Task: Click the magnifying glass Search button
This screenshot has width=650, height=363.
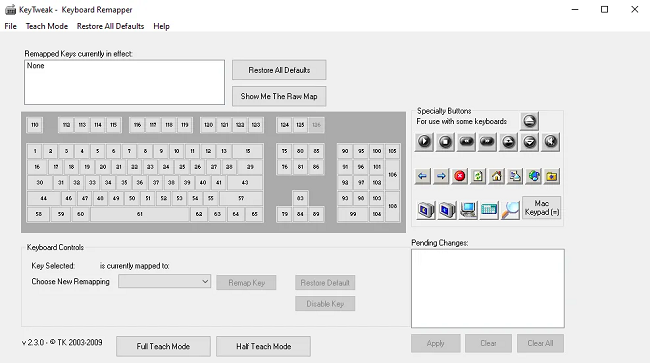Action: [510, 210]
